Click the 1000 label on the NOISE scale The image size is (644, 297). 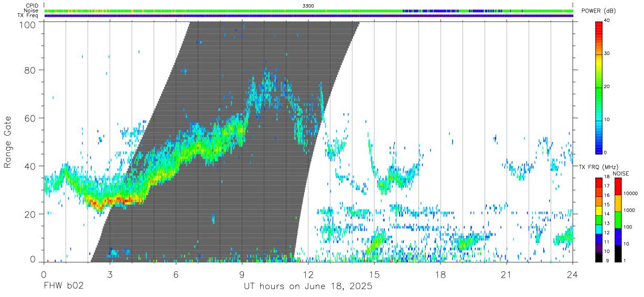(629, 210)
